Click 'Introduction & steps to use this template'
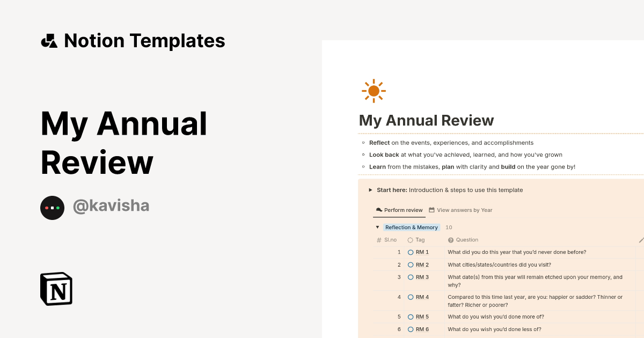This screenshot has width=644, height=338. 466,190
